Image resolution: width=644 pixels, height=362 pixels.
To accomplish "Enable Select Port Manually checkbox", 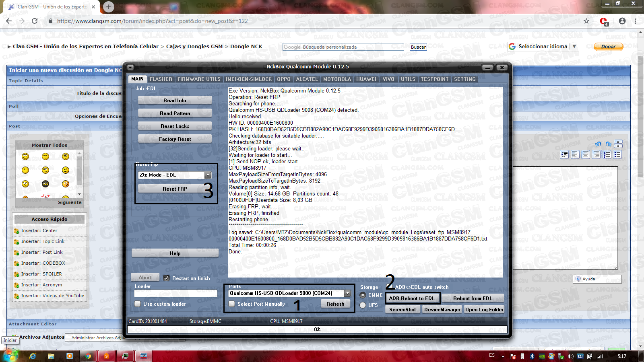I will coord(232,304).
